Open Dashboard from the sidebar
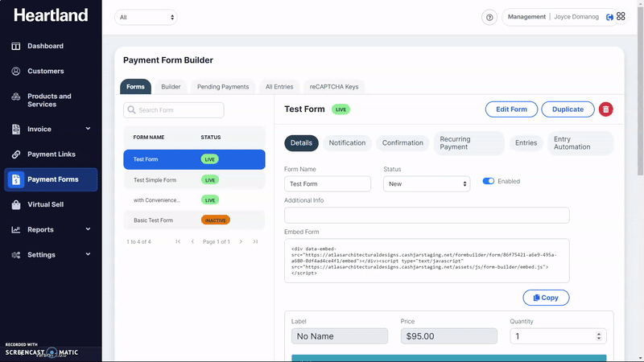644x362 pixels. point(45,46)
